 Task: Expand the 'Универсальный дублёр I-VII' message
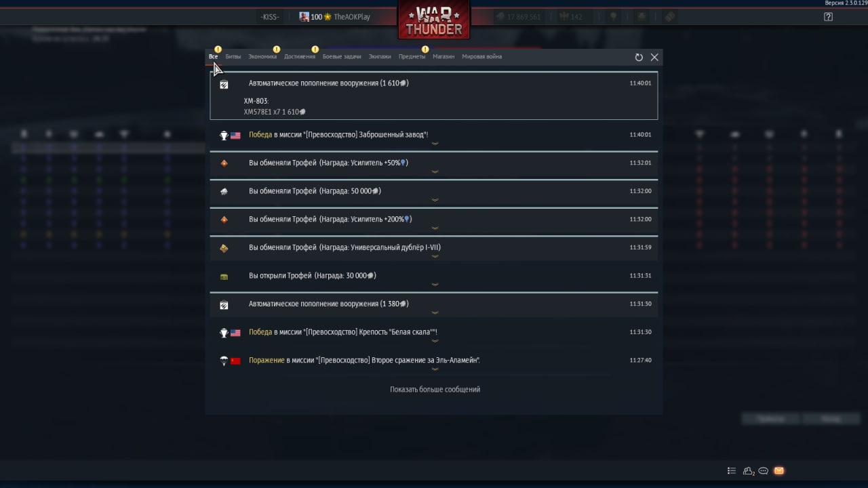point(434,249)
